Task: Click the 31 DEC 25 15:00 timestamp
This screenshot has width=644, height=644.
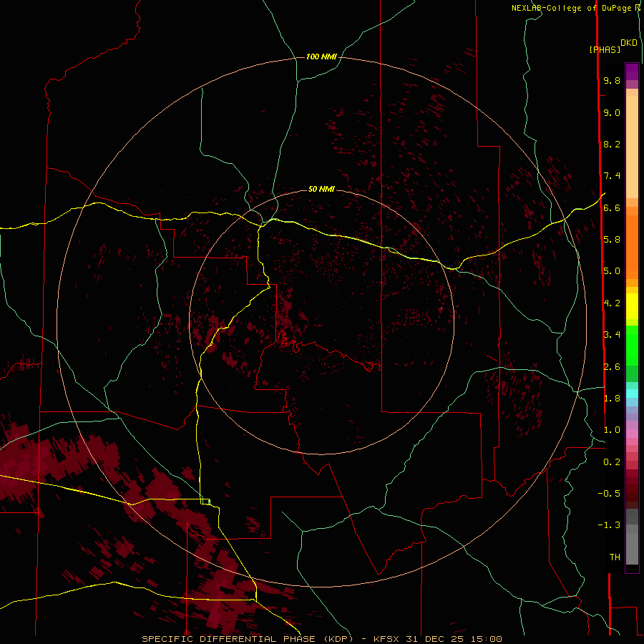Action: pyautogui.click(x=454, y=639)
